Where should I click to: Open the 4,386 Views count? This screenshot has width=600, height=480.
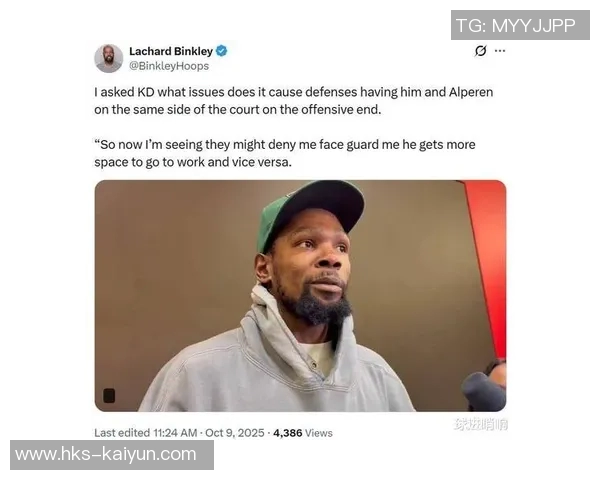[x=303, y=433]
